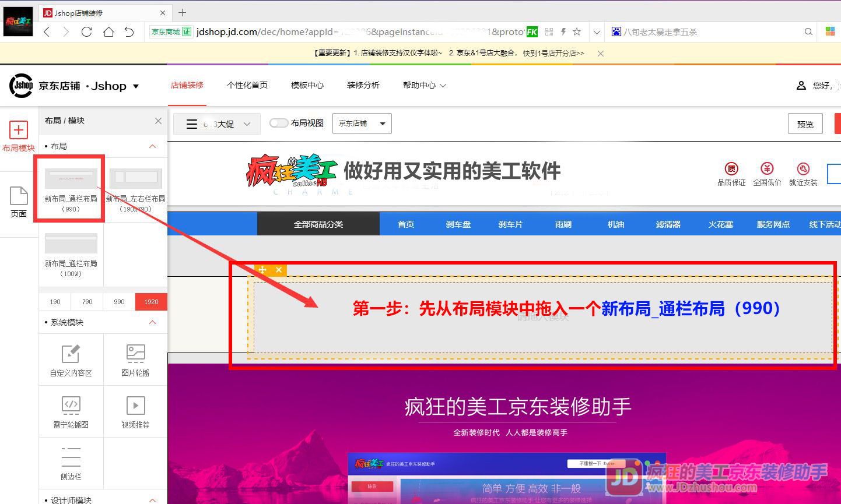Select the 页面 sidebar icon
The width and height of the screenshot is (841, 504).
[x=19, y=203]
